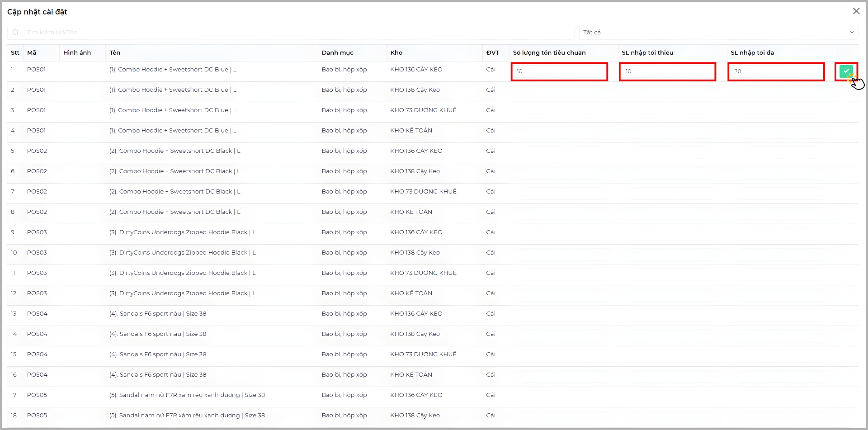868x430 pixels.
Task: Click row 9 DirtyCoins Underdogs Zipped Hoodie
Action: click(x=182, y=232)
